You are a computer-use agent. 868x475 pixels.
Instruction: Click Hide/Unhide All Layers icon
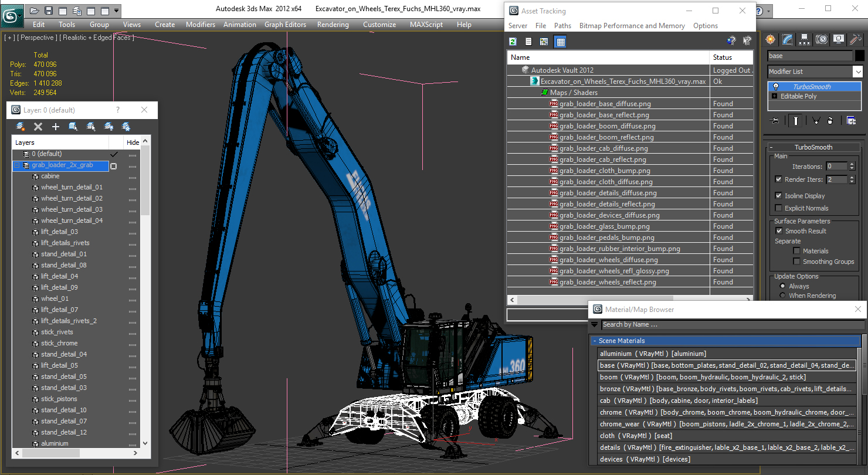(x=108, y=126)
